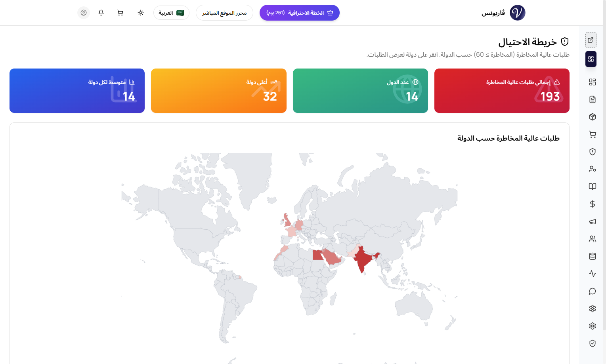Image resolution: width=606 pixels, height=364 pixels.
Task: Click the الخطة الاحترافية plan button
Action: [300, 13]
